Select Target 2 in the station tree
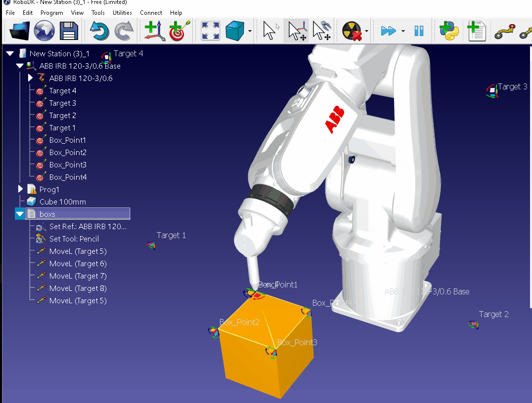The image size is (532, 403). [x=62, y=115]
